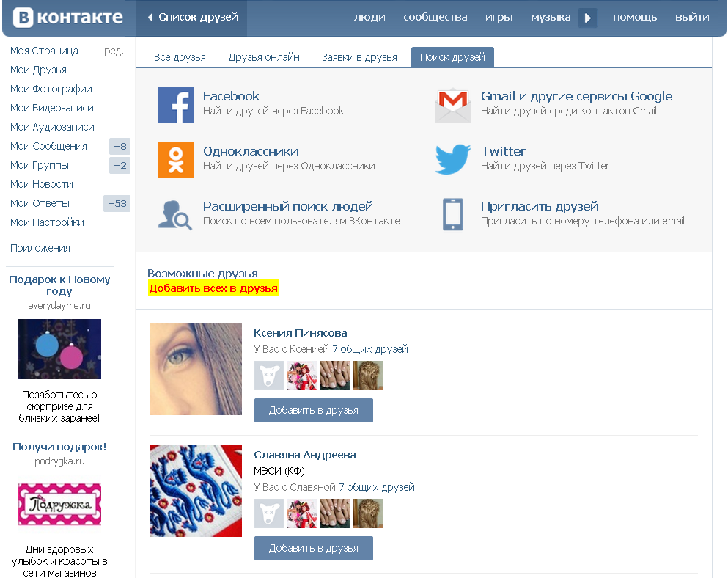The height and width of the screenshot is (578, 728).
Task: Open Мои Друзья in sidebar
Action: [39, 70]
